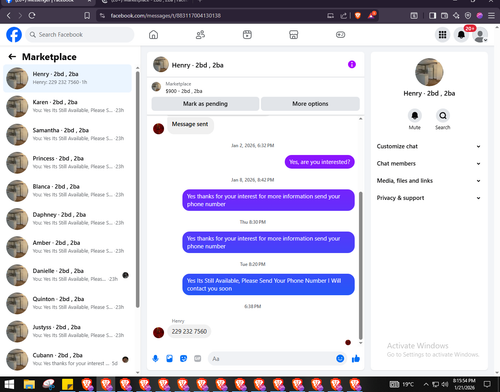Viewport: 500px width, 392px height.
Task: Open Karen - 2bd, 2ba conversation
Action: pyautogui.click(x=67, y=106)
